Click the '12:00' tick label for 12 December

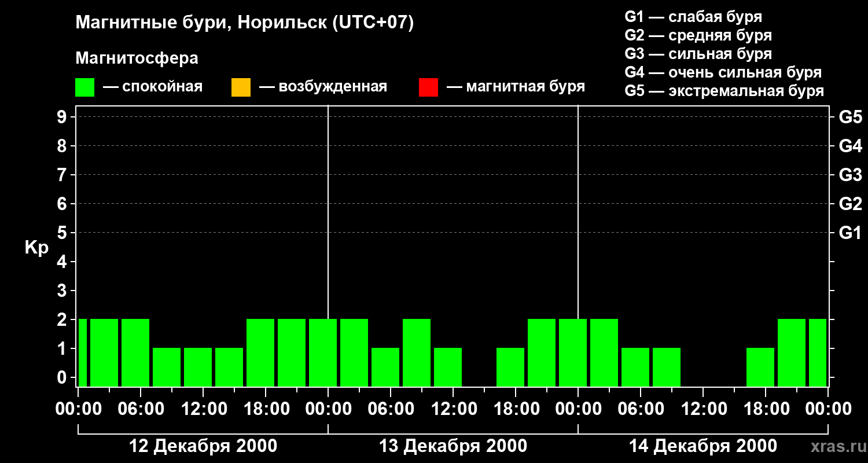click(203, 409)
